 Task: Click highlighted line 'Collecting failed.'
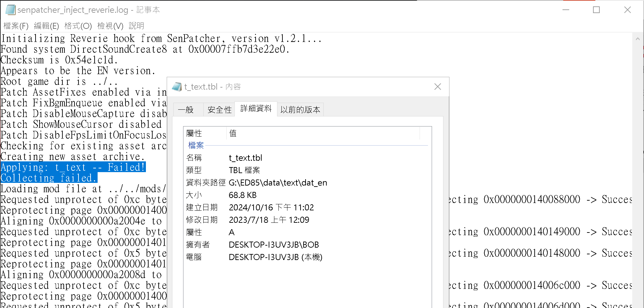pyautogui.click(x=49, y=178)
